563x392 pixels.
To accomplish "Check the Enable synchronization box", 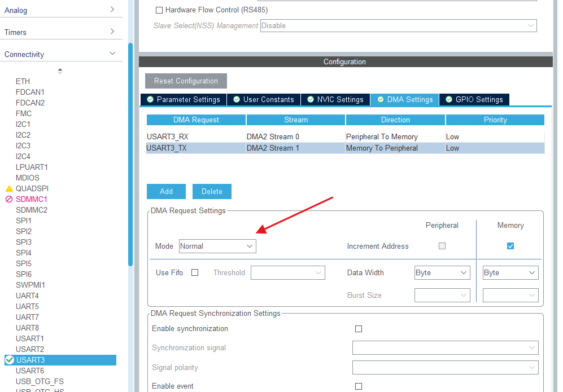I will [x=359, y=329].
